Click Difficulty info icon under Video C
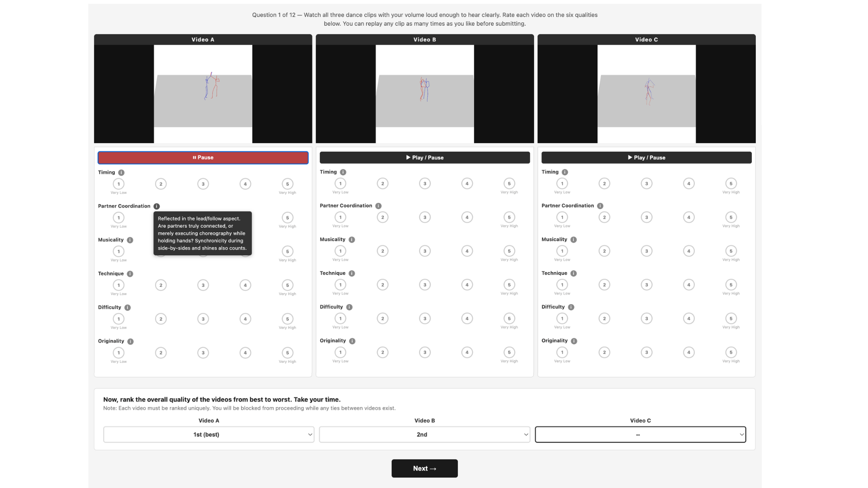This screenshot has height=488, width=868. click(x=571, y=307)
